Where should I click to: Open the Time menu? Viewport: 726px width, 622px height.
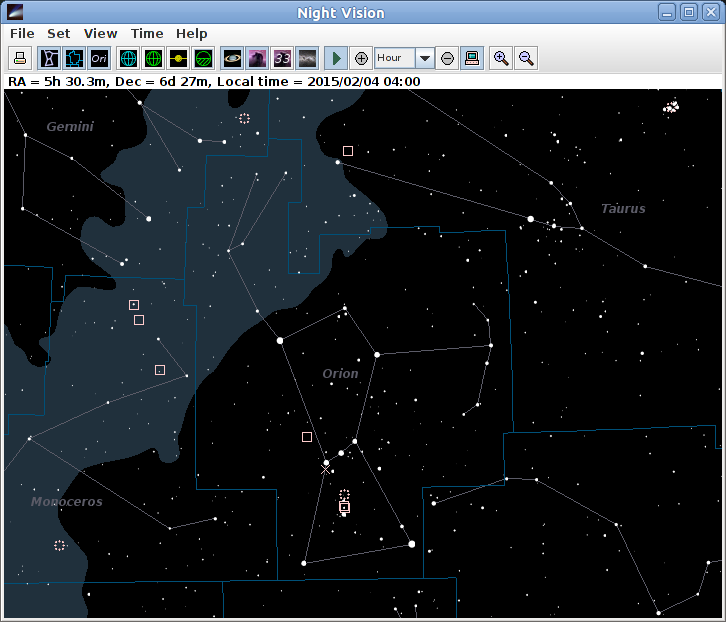(147, 33)
